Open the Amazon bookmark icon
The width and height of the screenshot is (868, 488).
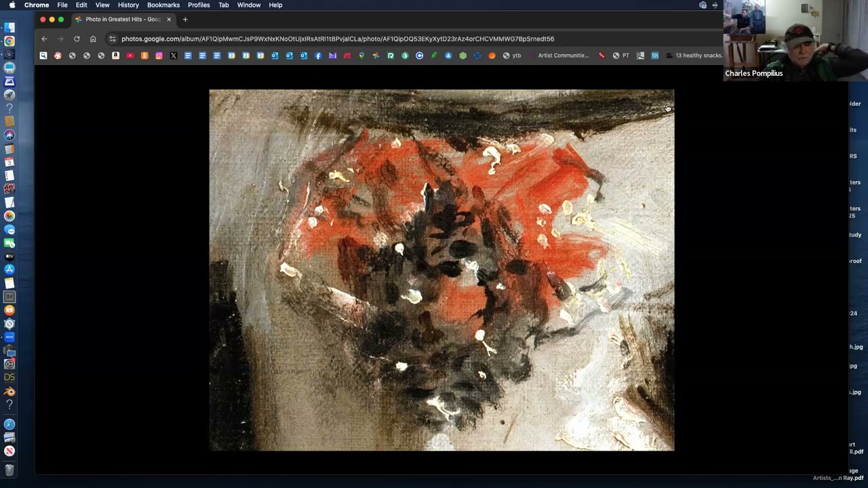[115, 56]
